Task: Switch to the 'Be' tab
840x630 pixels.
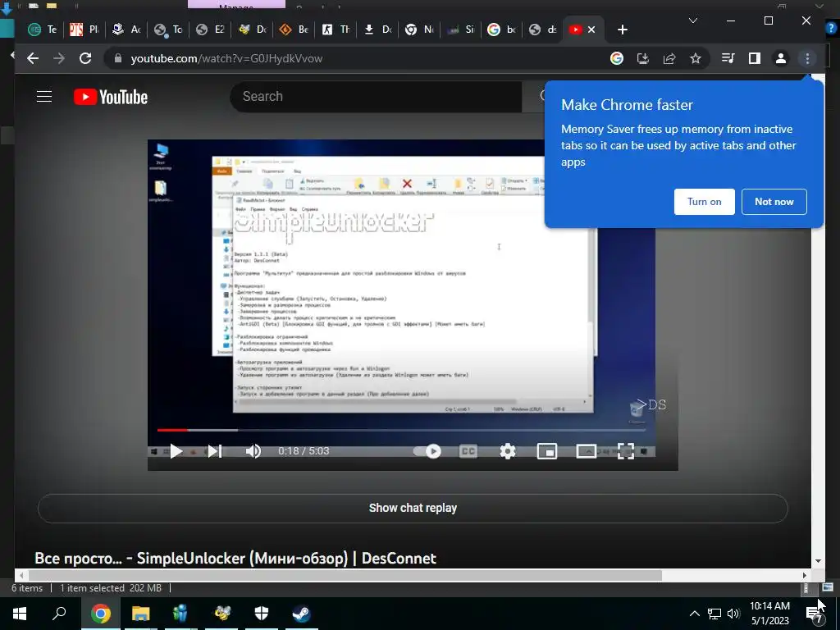Action: click(294, 30)
